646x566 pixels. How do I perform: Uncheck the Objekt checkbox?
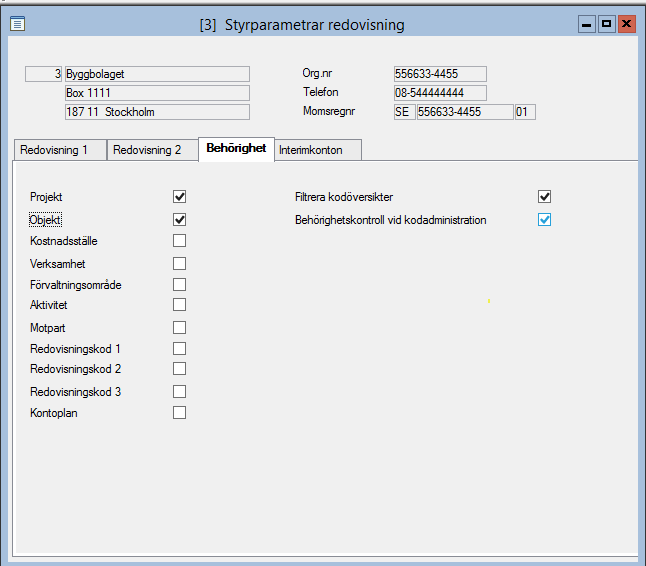(179, 220)
